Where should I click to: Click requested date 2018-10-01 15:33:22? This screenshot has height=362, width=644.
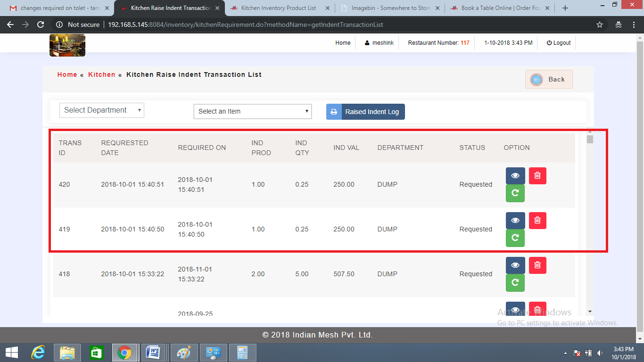(132, 274)
